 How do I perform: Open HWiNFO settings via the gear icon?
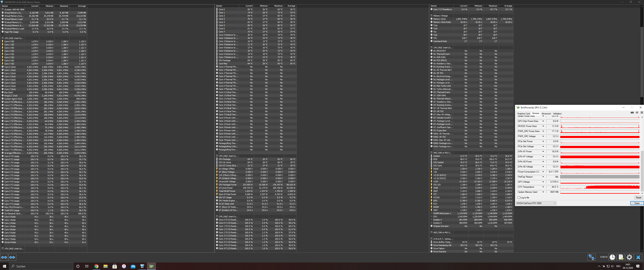coord(630,257)
